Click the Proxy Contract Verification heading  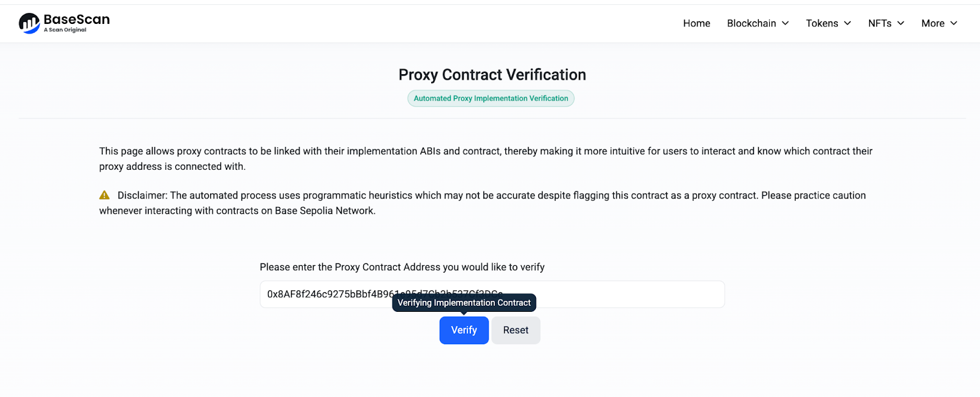[492, 75]
